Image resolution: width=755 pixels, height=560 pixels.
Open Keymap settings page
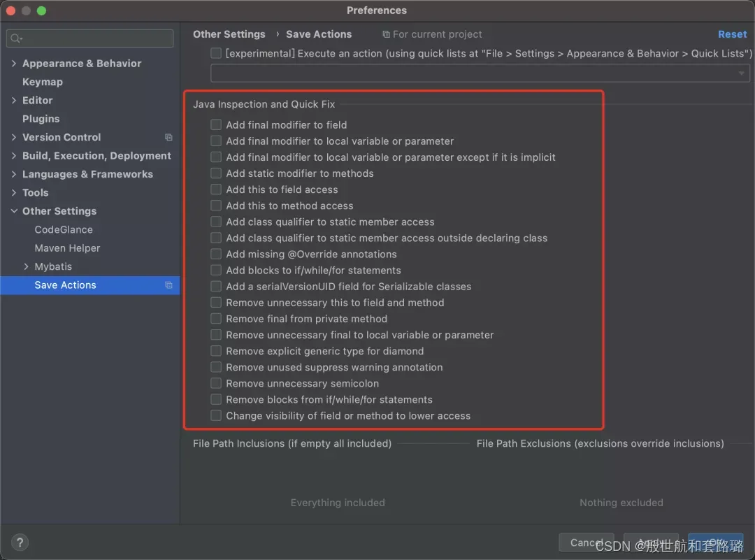(43, 82)
